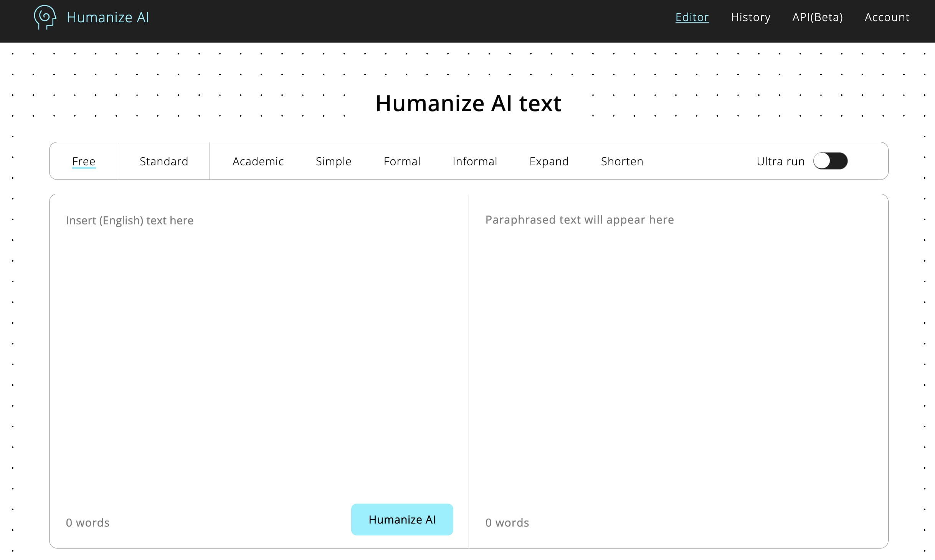
Task: Select the Formal mode
Action: click(x=402, y=161)
